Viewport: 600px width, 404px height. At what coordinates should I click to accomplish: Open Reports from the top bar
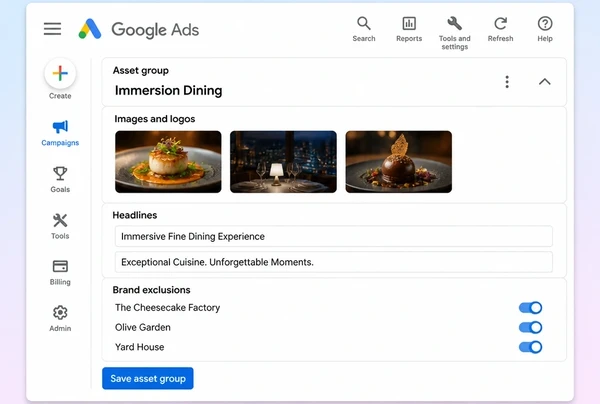[409, 29]
